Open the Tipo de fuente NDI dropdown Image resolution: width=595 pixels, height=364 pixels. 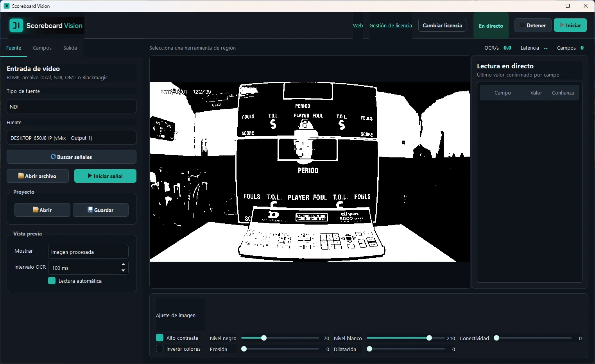click(72, 107)
